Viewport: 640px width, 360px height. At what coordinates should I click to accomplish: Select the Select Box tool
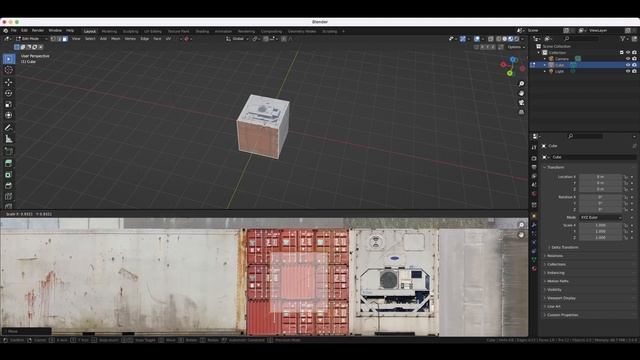click(9, 59)
